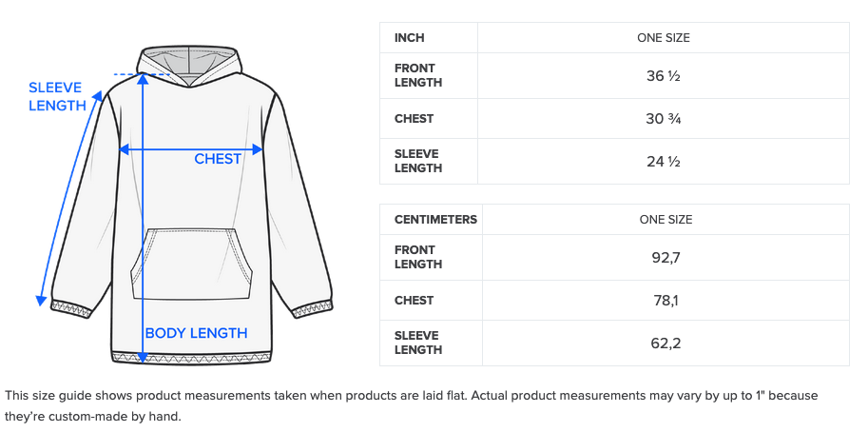Click the blue CHEST label on the hoodie
Image resolution: width=868 pixels, height=432 pixels.
point(218,159)
